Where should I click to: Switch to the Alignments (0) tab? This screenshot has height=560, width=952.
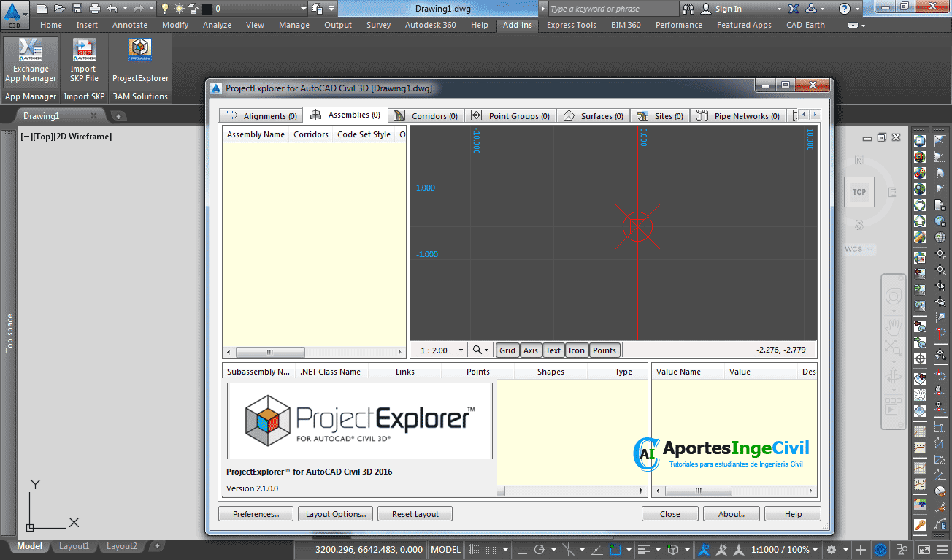pos(261,116)
